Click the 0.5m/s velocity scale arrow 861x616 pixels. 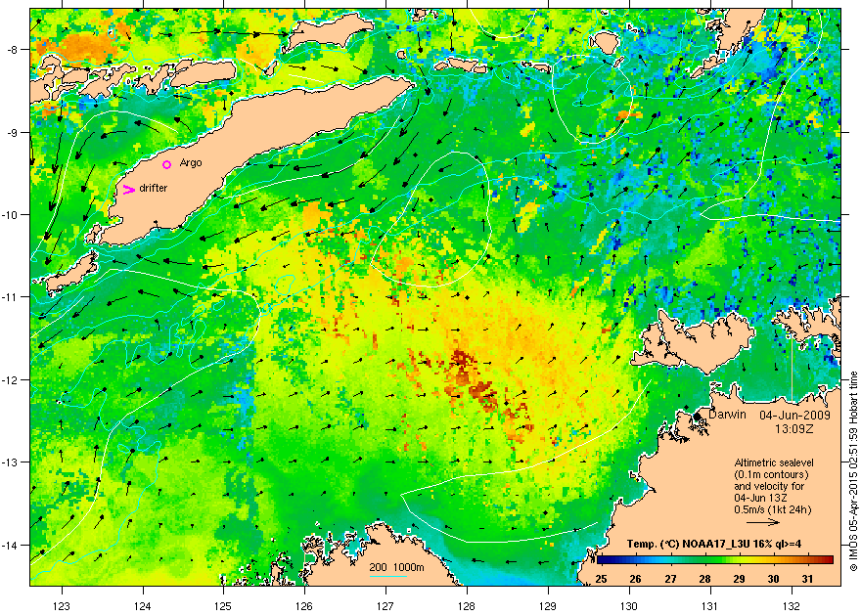point(763,523)
